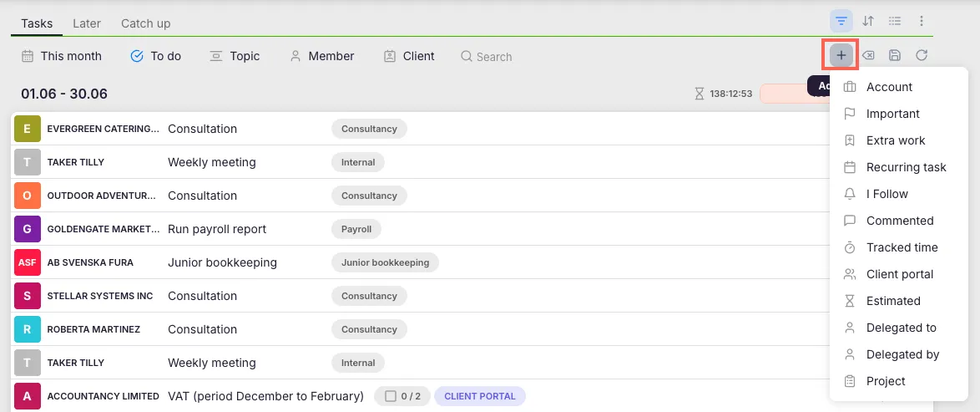Expand the Member filter dropdown
This screenshot has width=980, height=412.
click(322, 56)
